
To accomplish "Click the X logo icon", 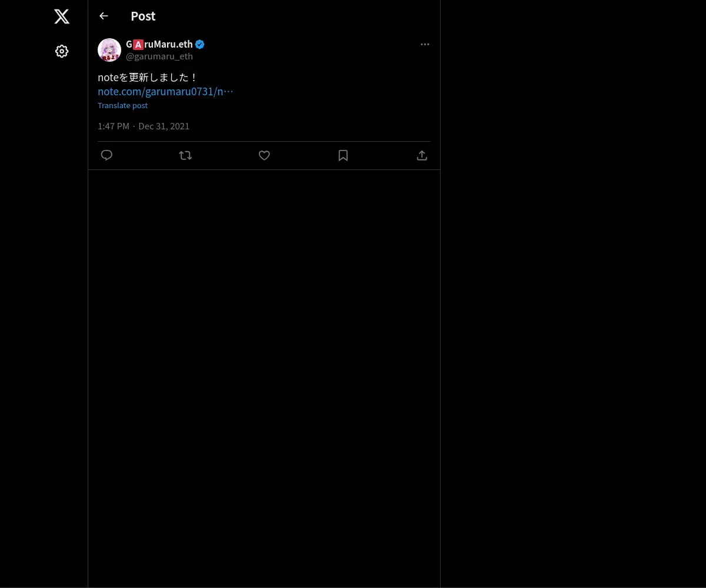I will click(x=62, y=16).
